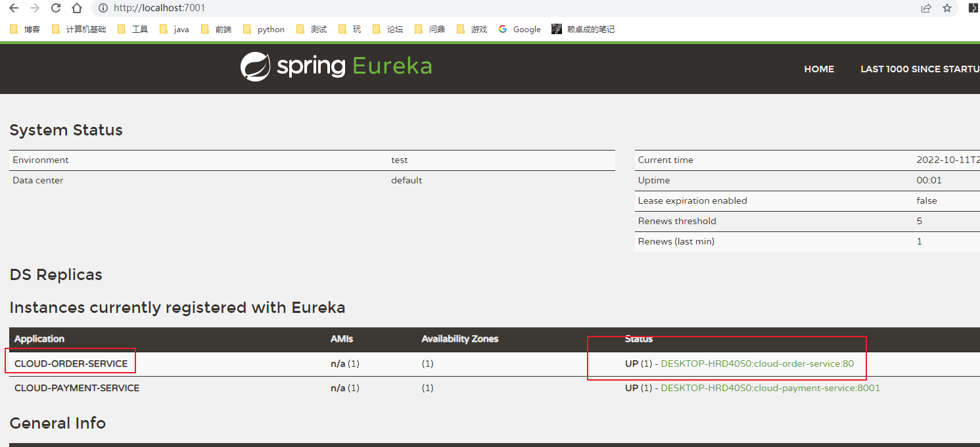Open the DESKTOP-HRD40S0:cloud-payment-service:8001 instance link
Screen dimensions: 980x447
770,388
